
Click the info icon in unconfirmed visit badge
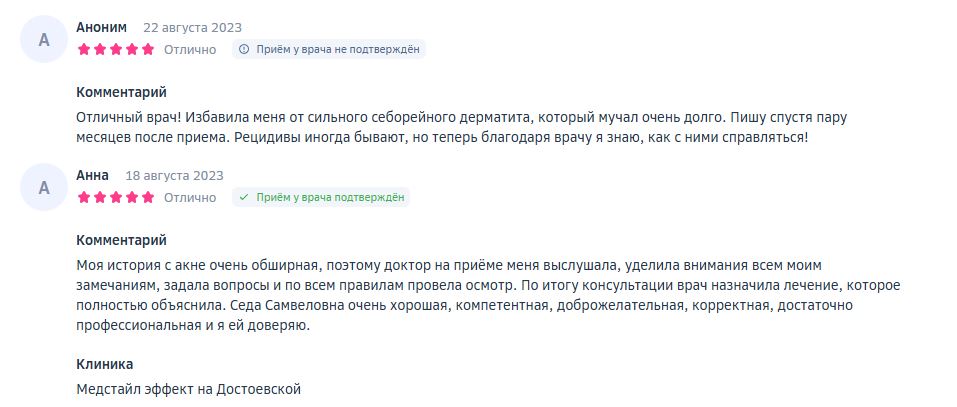click(x=244, y=49)
